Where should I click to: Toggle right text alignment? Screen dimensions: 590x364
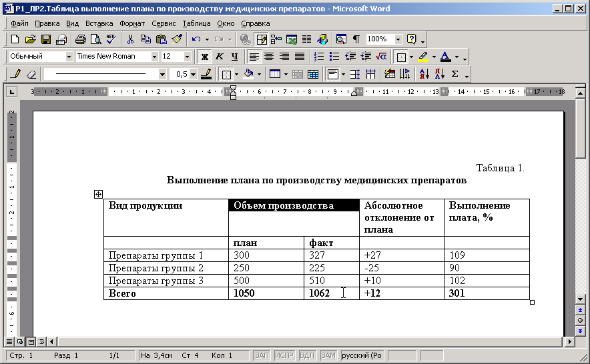pos(284,57)
